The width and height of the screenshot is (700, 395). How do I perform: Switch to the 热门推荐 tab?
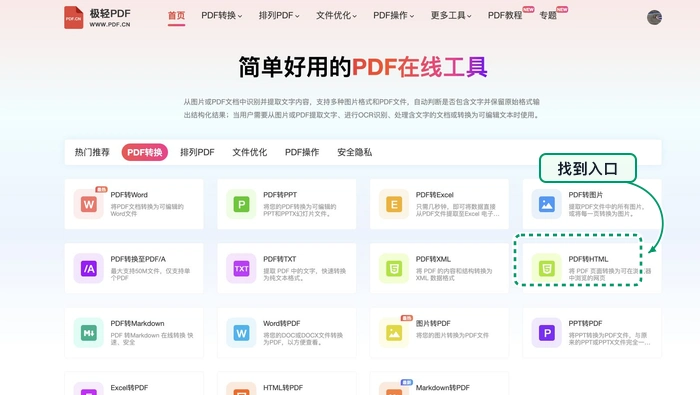click(x=92, y=152)
